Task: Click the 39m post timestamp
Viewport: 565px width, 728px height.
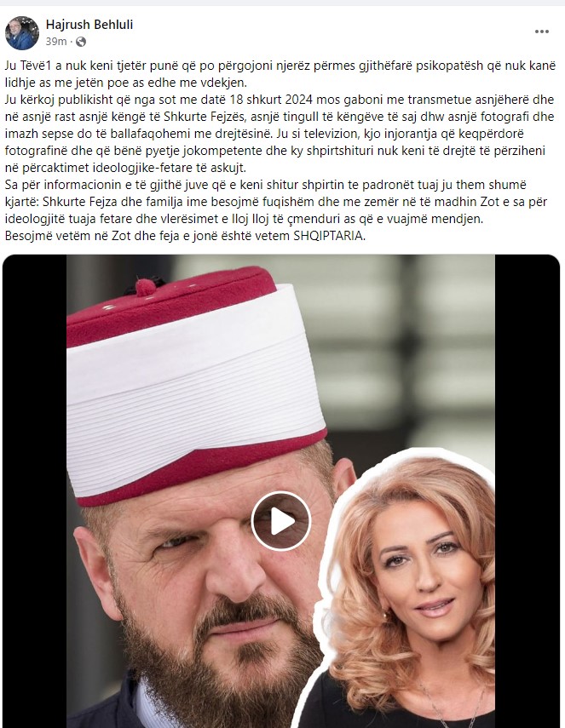Action: [x=55, y=42]
